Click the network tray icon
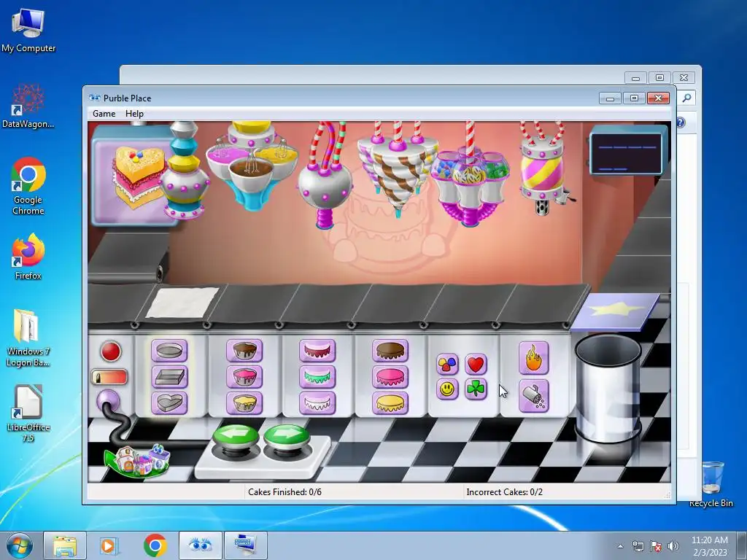Screen dimensions: 747x560 [638, 546]
